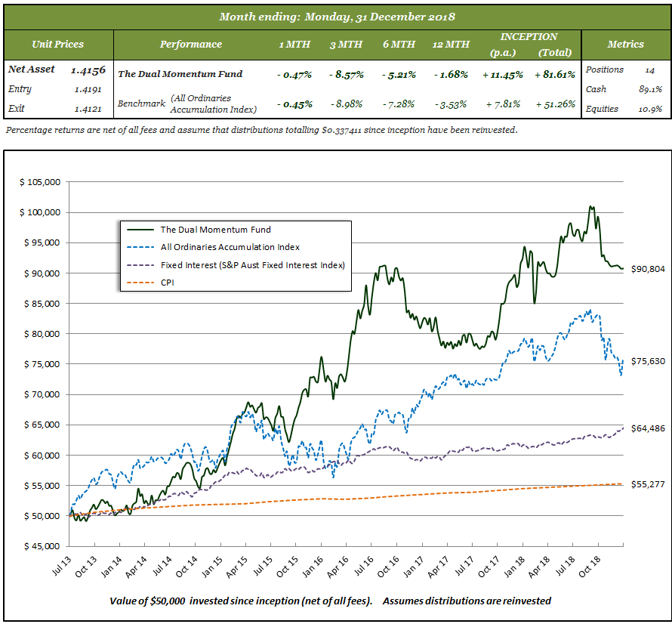Click the Dual Momentum Fund legend line
Viewport: 672px width, 624px height.
click(140, 229)
